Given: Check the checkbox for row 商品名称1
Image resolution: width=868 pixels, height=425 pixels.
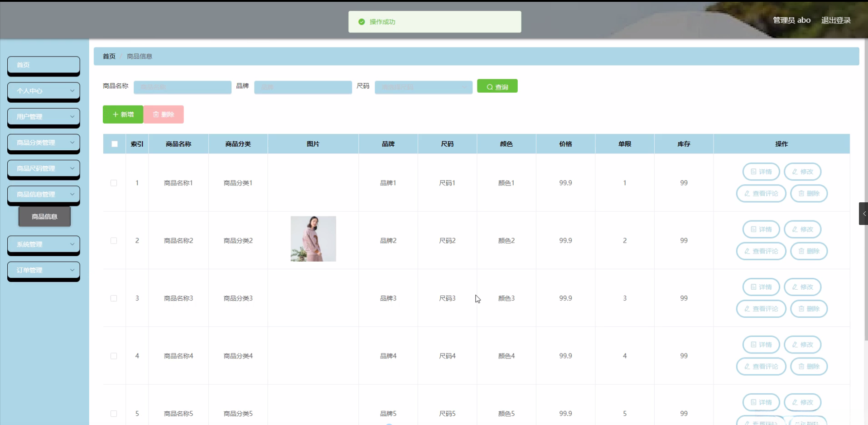Looking at the screenshot, I should (114, 183).
